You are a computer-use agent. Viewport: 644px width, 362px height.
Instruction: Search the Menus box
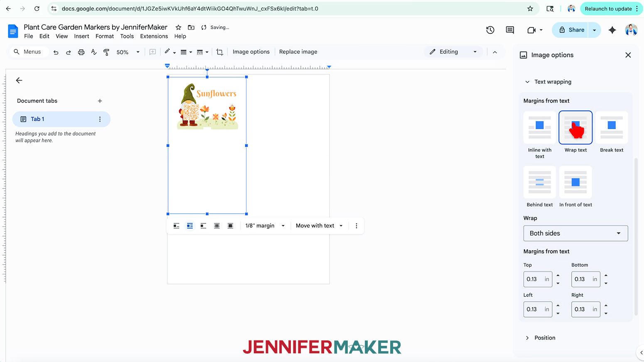(28, 52)
